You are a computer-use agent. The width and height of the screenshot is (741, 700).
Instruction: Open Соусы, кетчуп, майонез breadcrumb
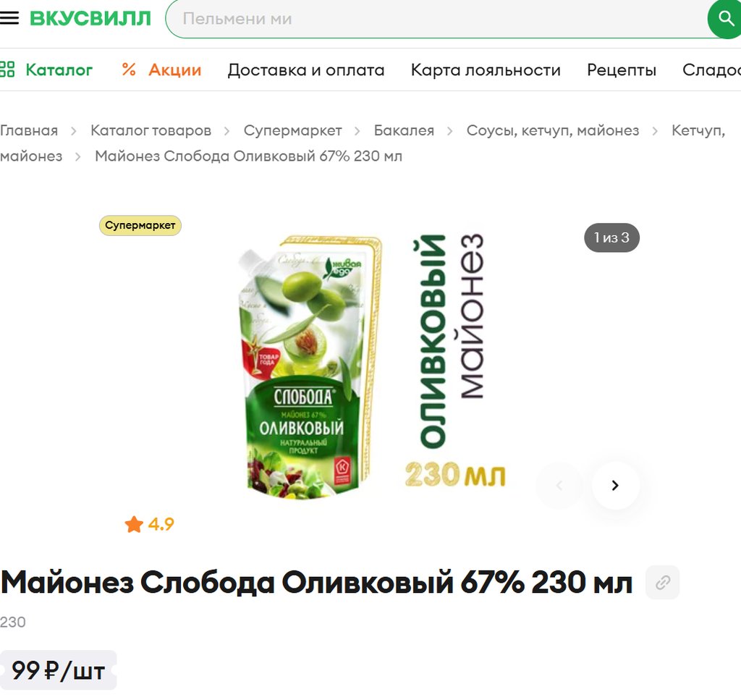click(x=553, y=130)
